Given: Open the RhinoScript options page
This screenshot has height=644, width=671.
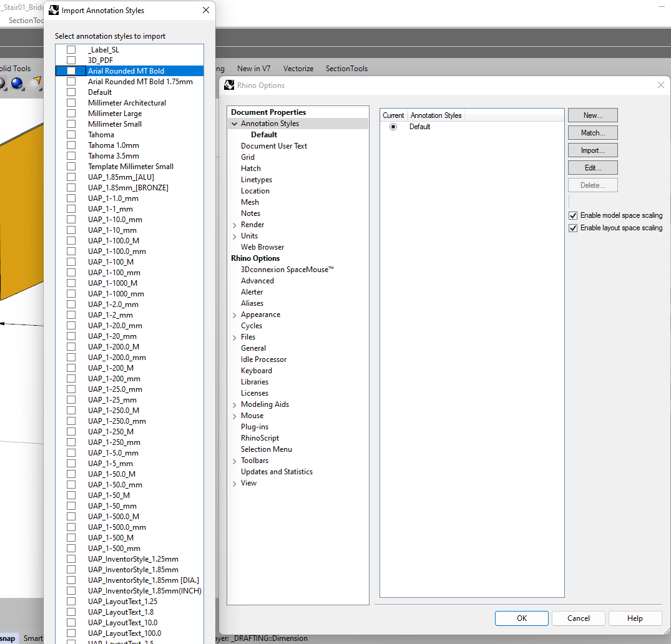Looking at the screenshot, I should (260, 437).
